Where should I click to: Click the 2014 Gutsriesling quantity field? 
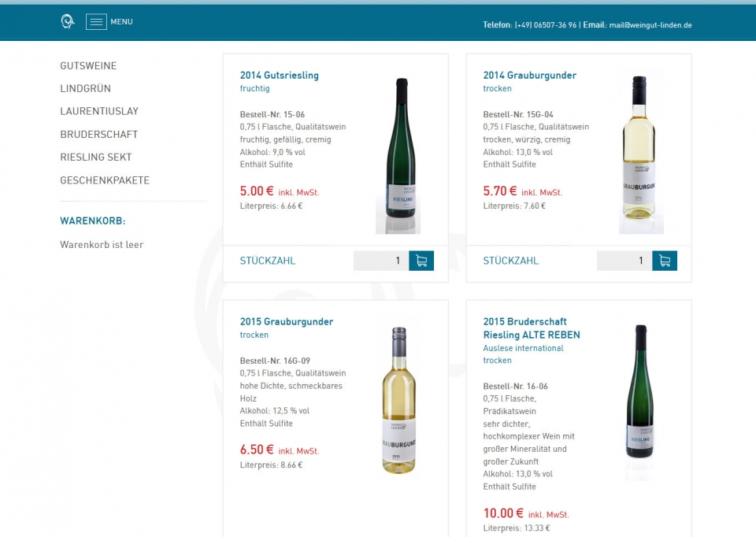click(x=381, y=261)
